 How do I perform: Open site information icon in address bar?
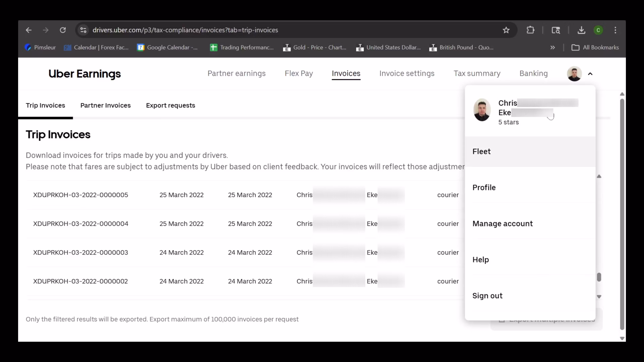coord(83,30)
